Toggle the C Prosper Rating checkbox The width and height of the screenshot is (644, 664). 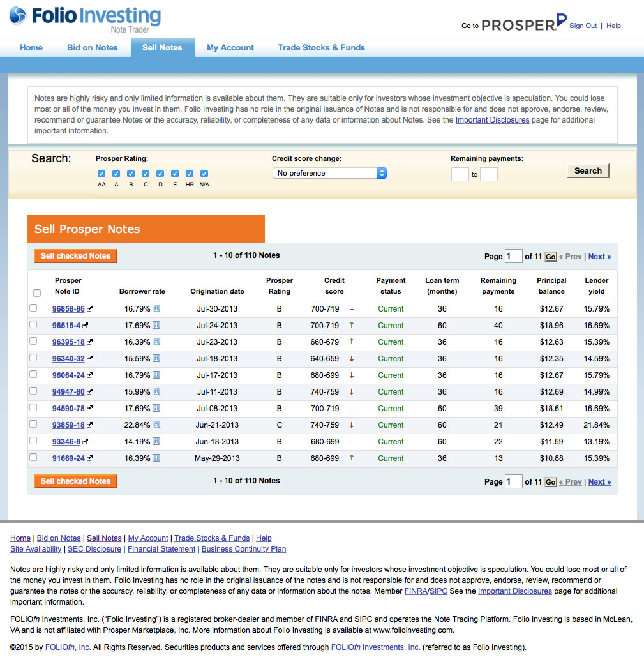146,174
